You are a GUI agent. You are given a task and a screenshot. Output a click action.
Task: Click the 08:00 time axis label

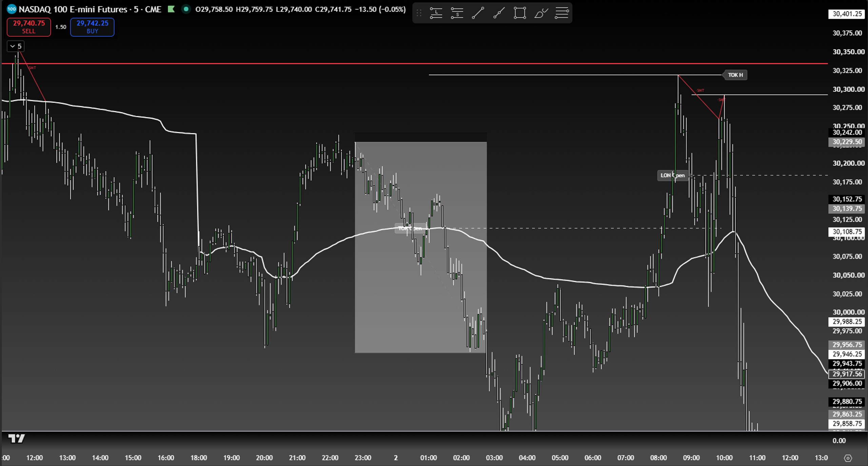658,458
